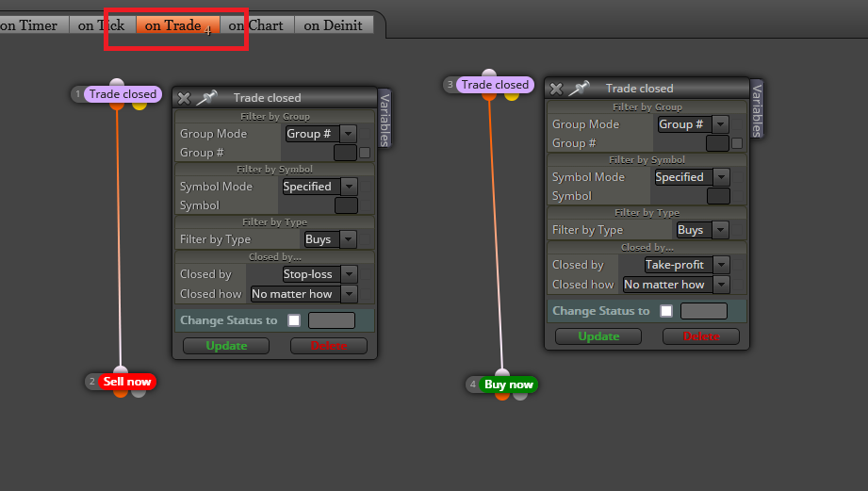Click orange output dot under Sell now
This screenshot has height=491, width=868.
click(x=120, y=393)
